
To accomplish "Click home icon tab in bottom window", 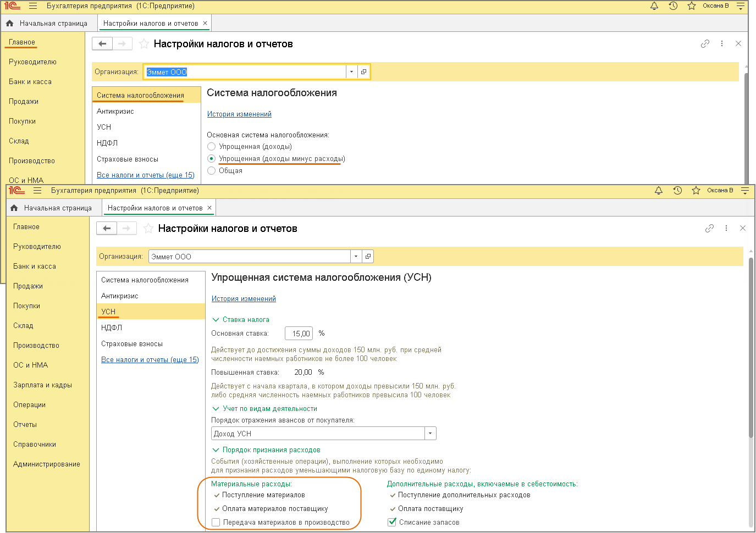I will pos(14,208).
